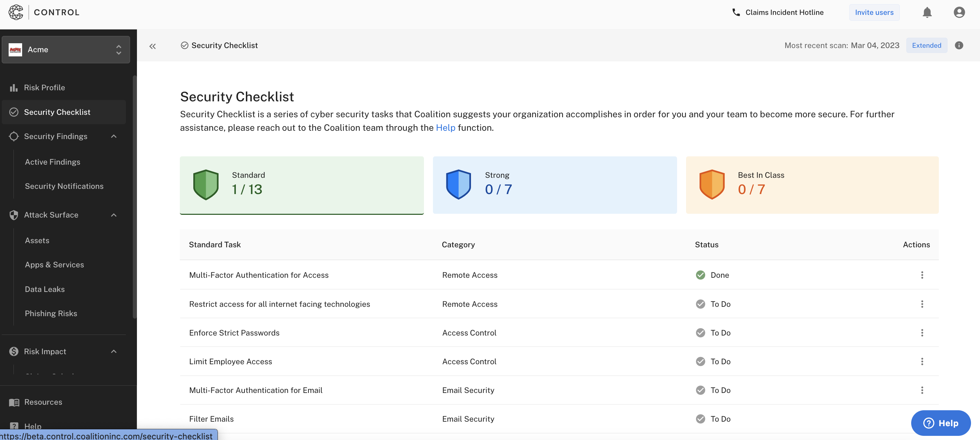The width and height of the screenshot is (980, 440).
Task: Open the user account profile icon
Action: [959, 12]
